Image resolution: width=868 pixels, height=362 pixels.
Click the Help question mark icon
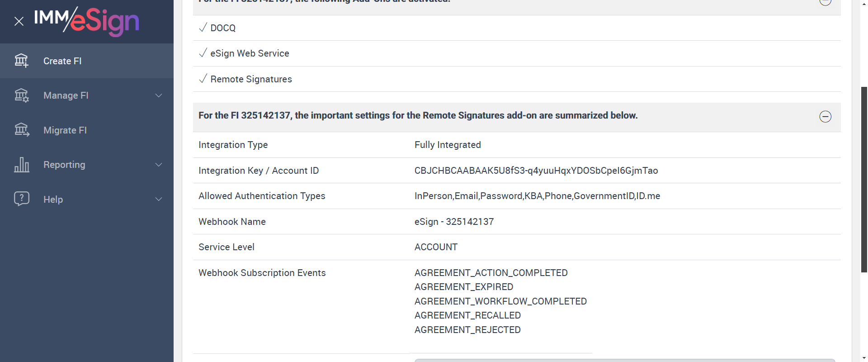click(21, 199)
